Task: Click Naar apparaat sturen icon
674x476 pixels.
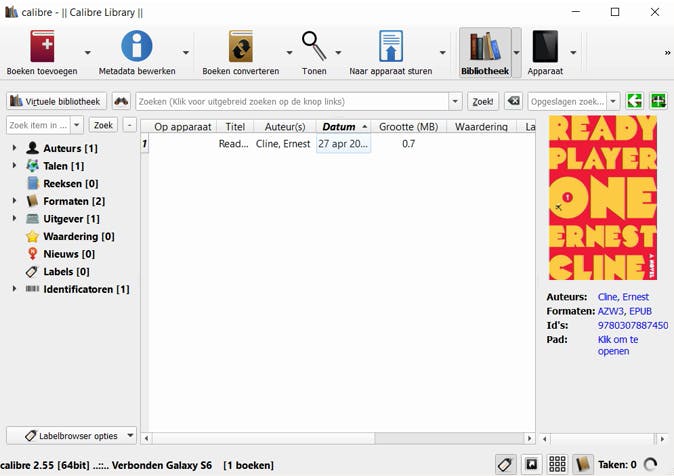Action: point(391,46)
